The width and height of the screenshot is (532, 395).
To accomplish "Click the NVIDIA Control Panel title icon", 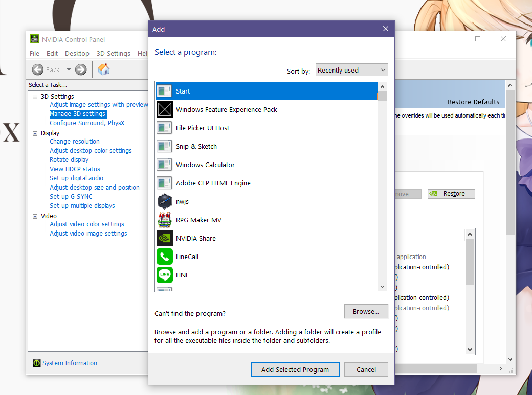I will tap(35, 39).
